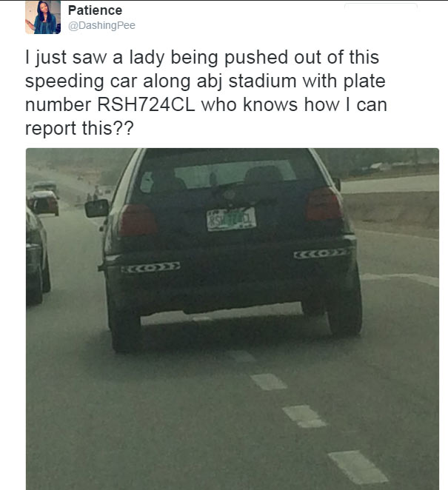
Task: Click the nearest white lane dash at the bottom
Action: [x=358, y=467]
